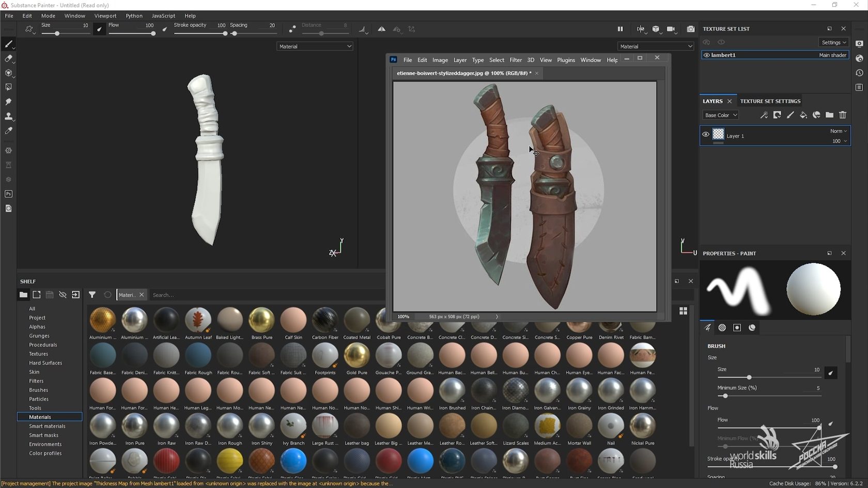Open Material properties tab icon

[752, 327]
